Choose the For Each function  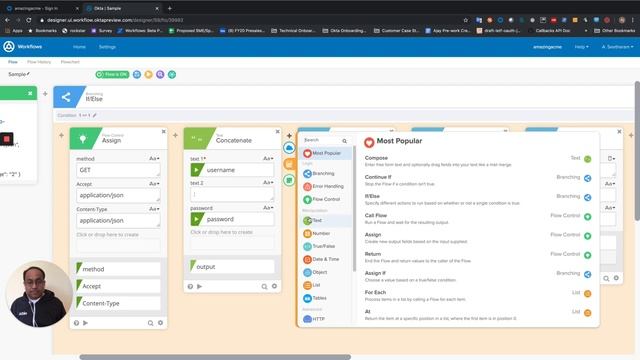(x=478, y=295)
